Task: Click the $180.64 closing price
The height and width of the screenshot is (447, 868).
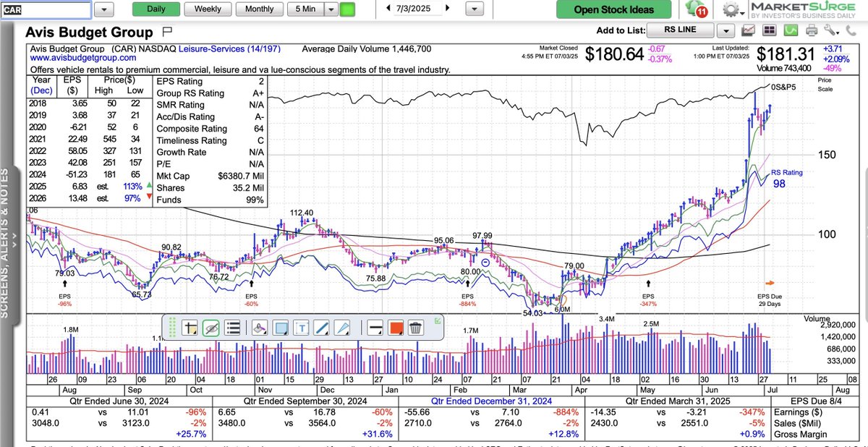Action: [614, 54]
